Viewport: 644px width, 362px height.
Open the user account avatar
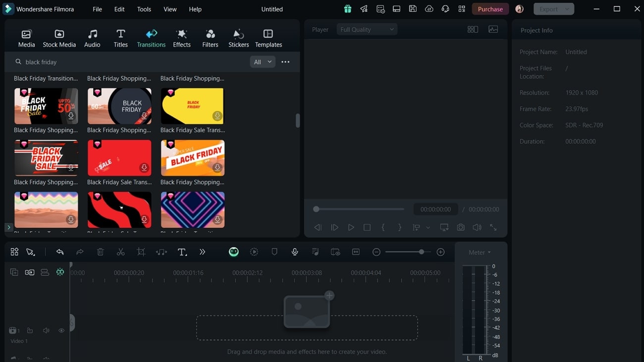pos(520,9)
